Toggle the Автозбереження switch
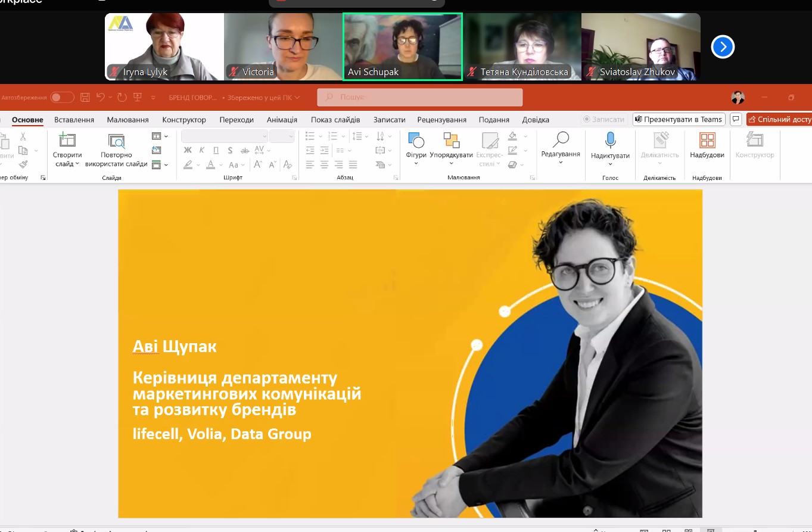The width and height of the screenshot is (812, 532). (62, 97)
